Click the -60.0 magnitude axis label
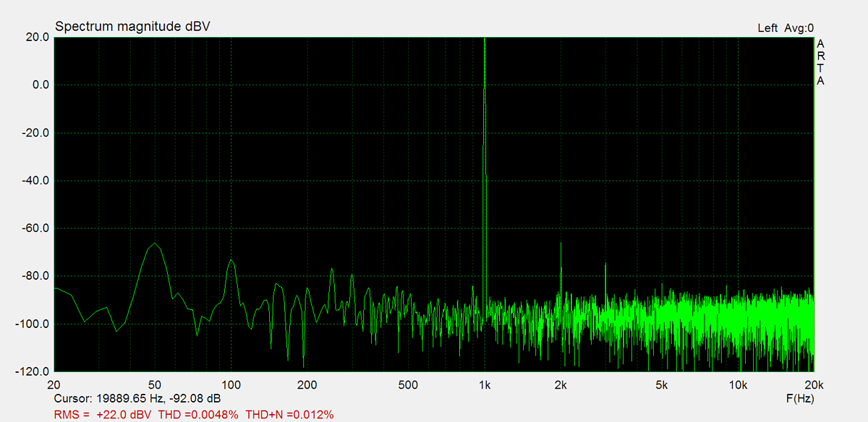868x422 pixels. [34, 228]
